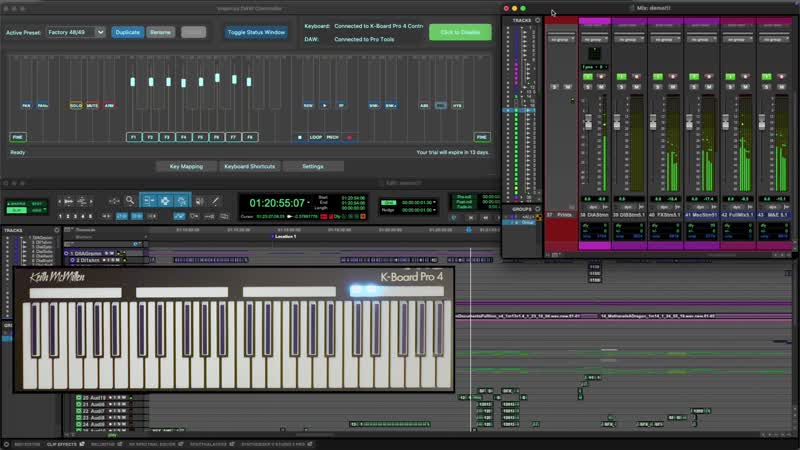Open no group selector on 43 M&E 5.1
Viewport: 800px width, 450px height.
773,39
